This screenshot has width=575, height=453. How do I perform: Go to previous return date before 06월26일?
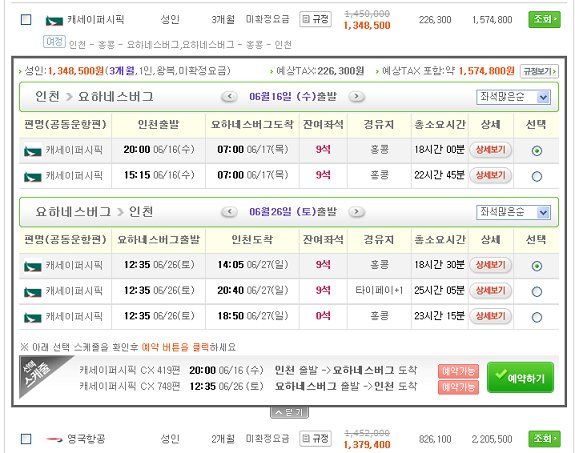point(229,212)
